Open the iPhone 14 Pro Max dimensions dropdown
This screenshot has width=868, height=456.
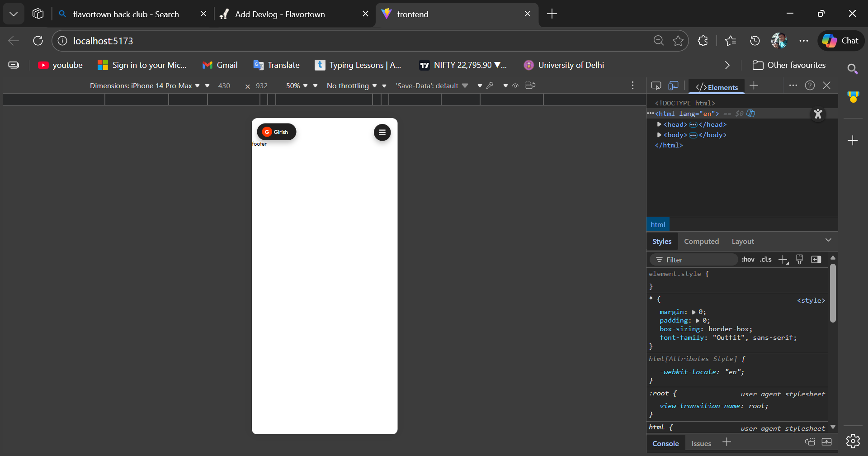(x=145, y=86)
